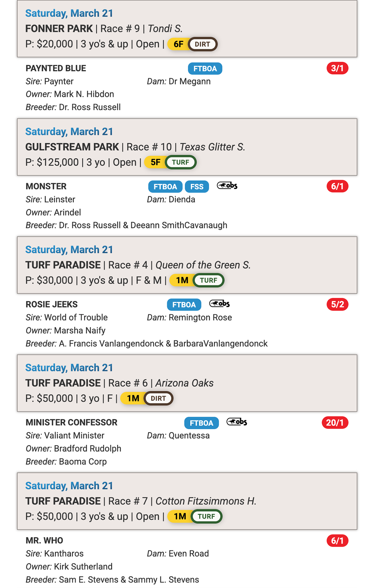Select the FSS badge next to Monster

pyautogui.click(x=197, y=187)
